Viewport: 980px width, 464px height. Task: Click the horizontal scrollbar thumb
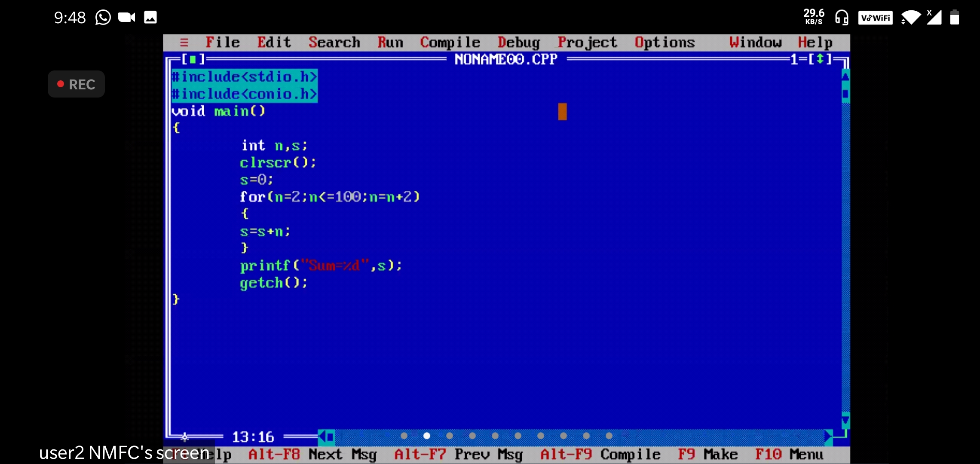click(x=330, y=437)
